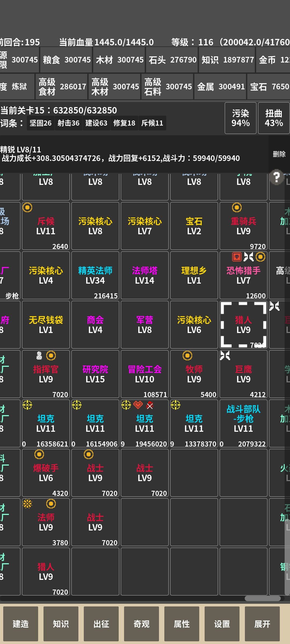
Task: Go to the 奇观 tab
Action: coord(142,624)
